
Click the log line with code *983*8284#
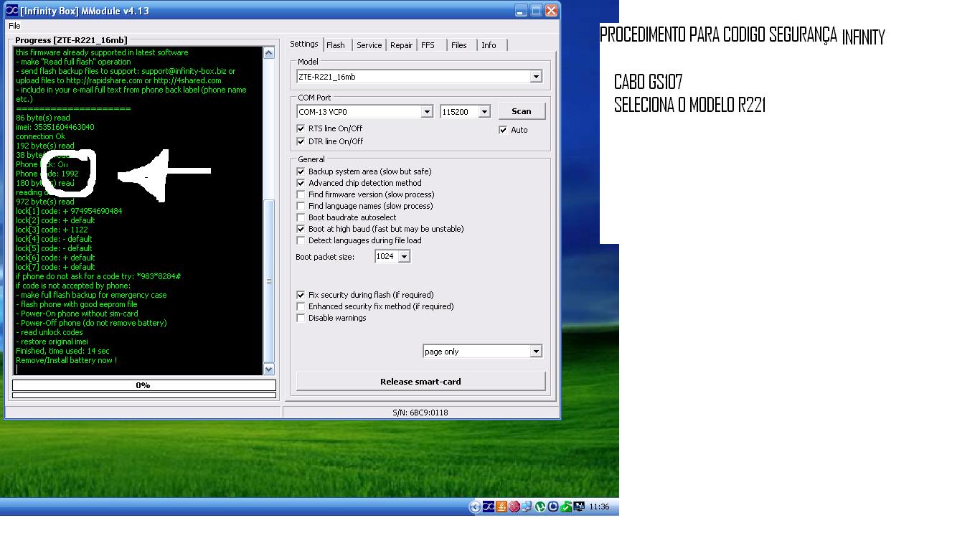pyautogui.click(x=98, y=276)
